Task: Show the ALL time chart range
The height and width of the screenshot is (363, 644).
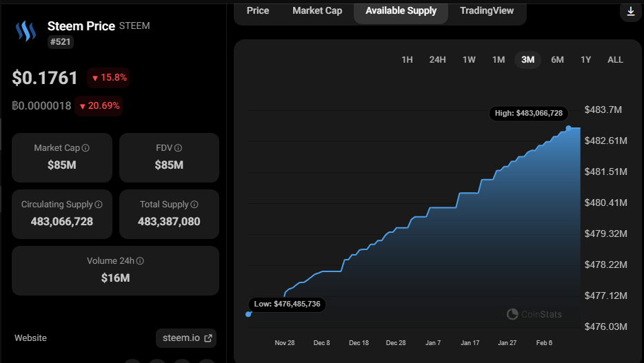Action: (615, 60)
